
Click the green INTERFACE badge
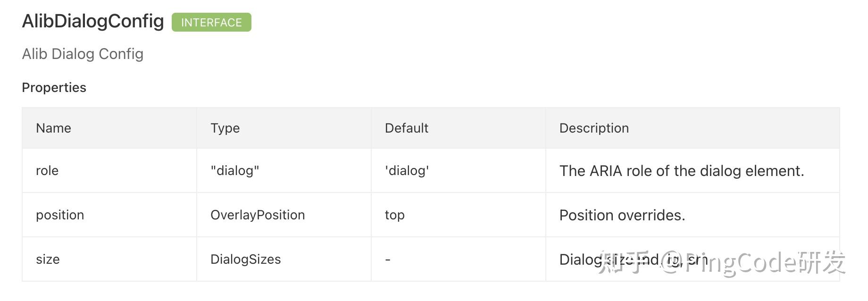tap(211, 22)
